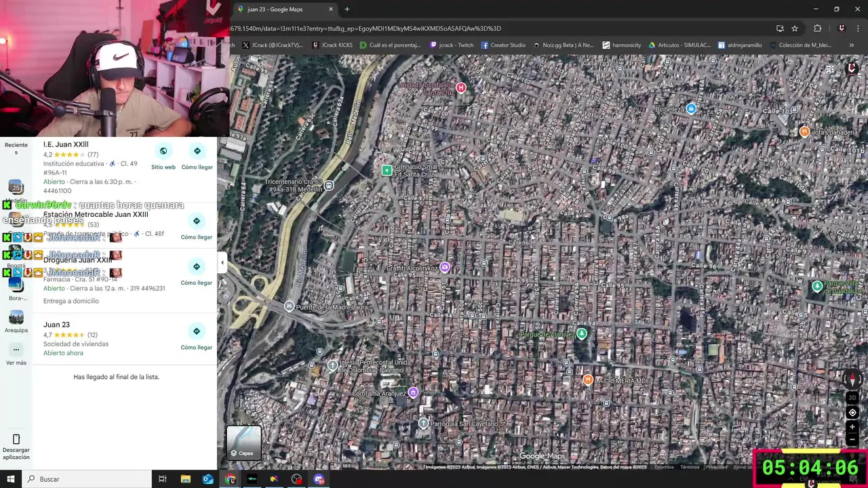The image size is (868, 488).
Task: Open the harmonicity bookmark
Action: [x=621, y=45]
